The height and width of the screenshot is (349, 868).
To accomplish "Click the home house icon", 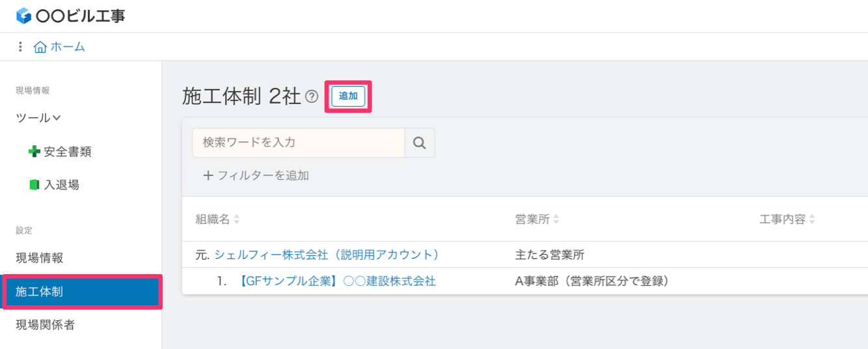I will point(40,47).
